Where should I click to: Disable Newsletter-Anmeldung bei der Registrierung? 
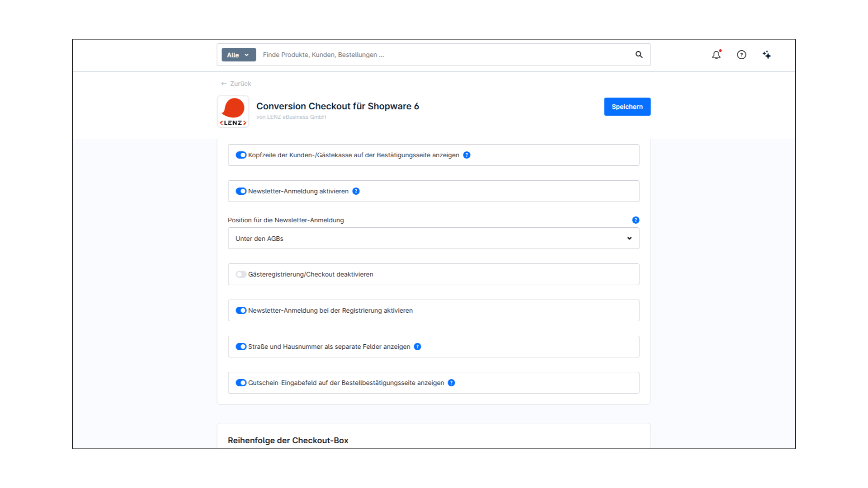click(241, 310)
